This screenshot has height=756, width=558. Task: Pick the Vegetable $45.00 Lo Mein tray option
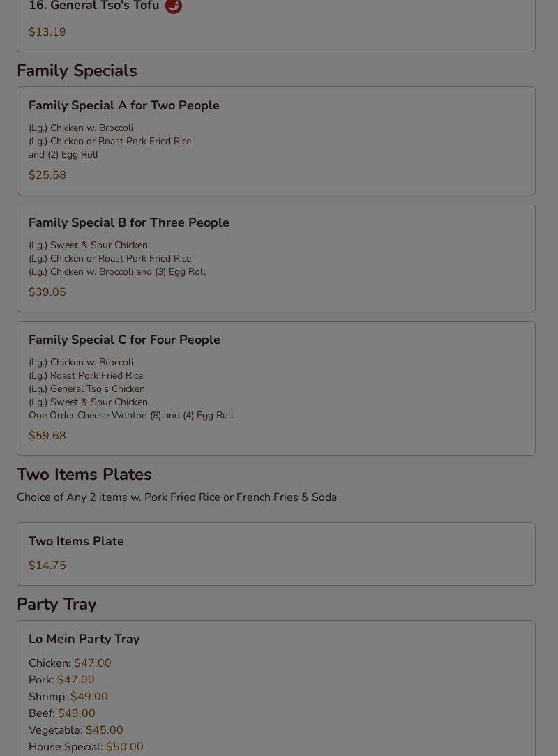tap(76, 730)
